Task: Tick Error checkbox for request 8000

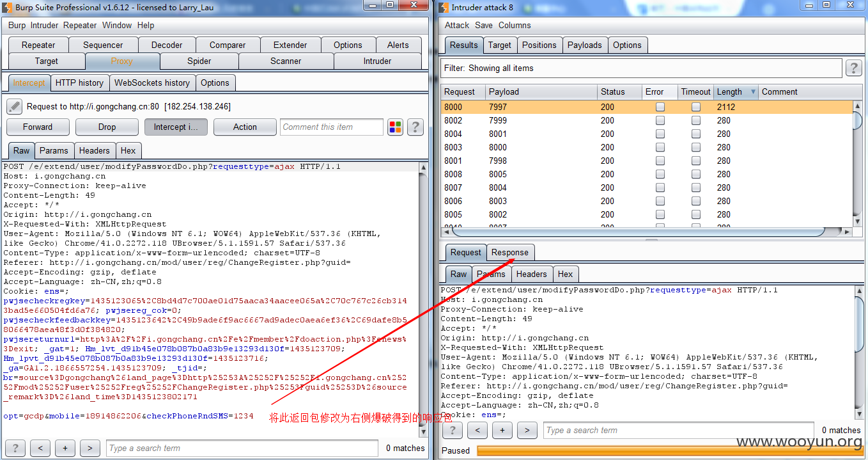Action: pyautogui.click(x=660, y=107)
